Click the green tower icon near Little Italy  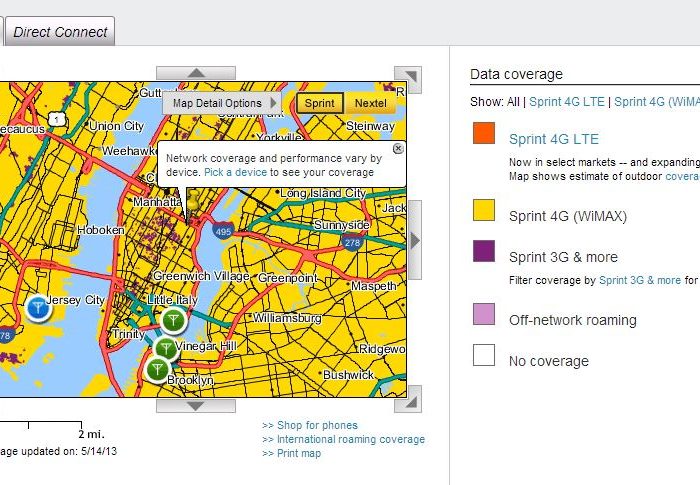[x=174, y=320]
